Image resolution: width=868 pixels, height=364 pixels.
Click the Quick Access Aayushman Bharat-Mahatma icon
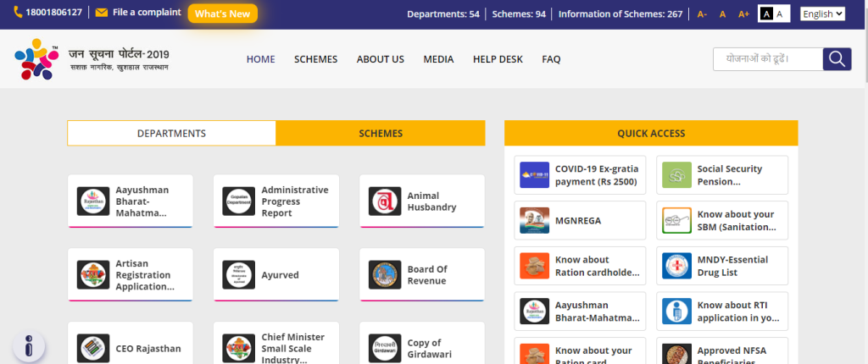pos(534,311)
